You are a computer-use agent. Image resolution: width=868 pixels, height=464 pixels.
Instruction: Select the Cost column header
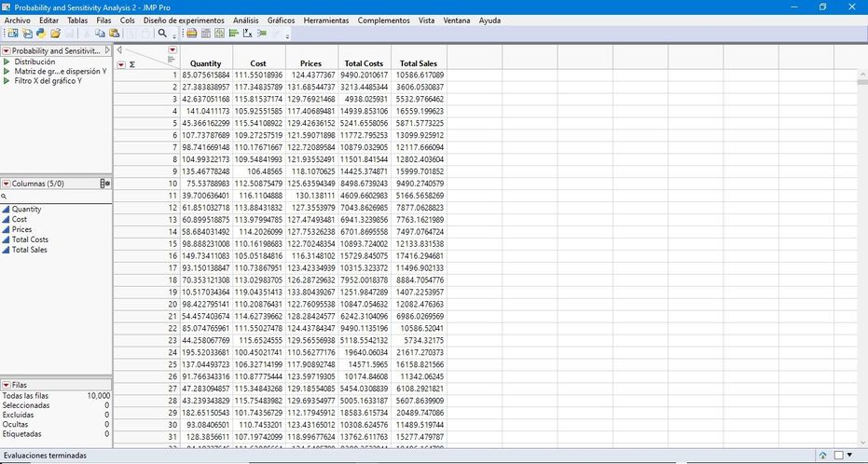click(258, 63)
